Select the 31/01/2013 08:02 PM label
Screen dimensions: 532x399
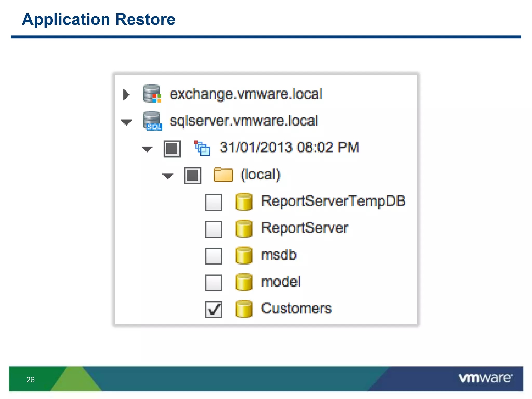point(289,147)
